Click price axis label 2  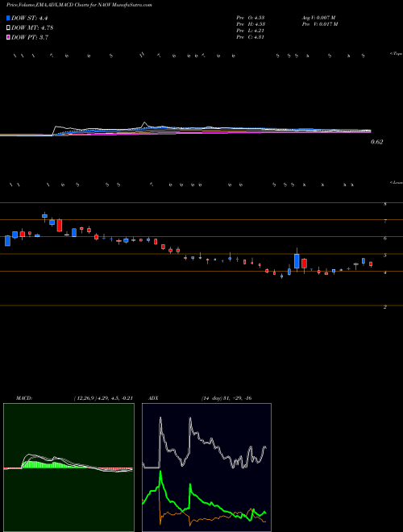(x=385, y=307)
